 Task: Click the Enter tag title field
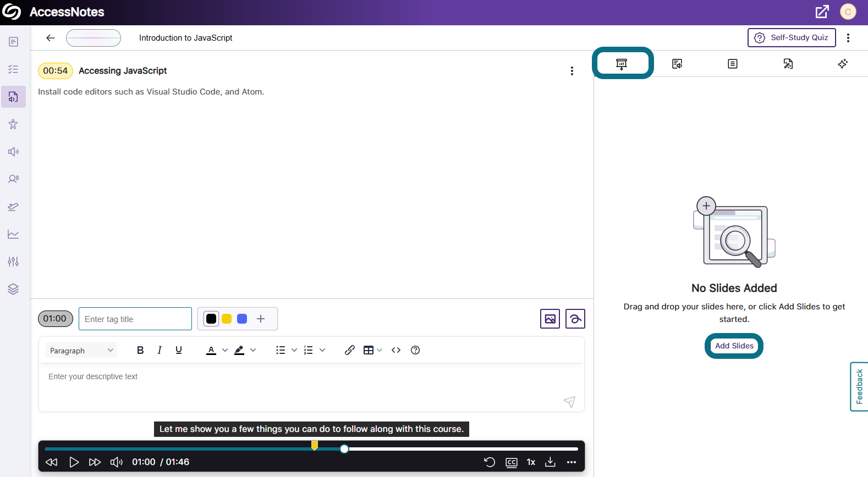[x=135, y=319]
